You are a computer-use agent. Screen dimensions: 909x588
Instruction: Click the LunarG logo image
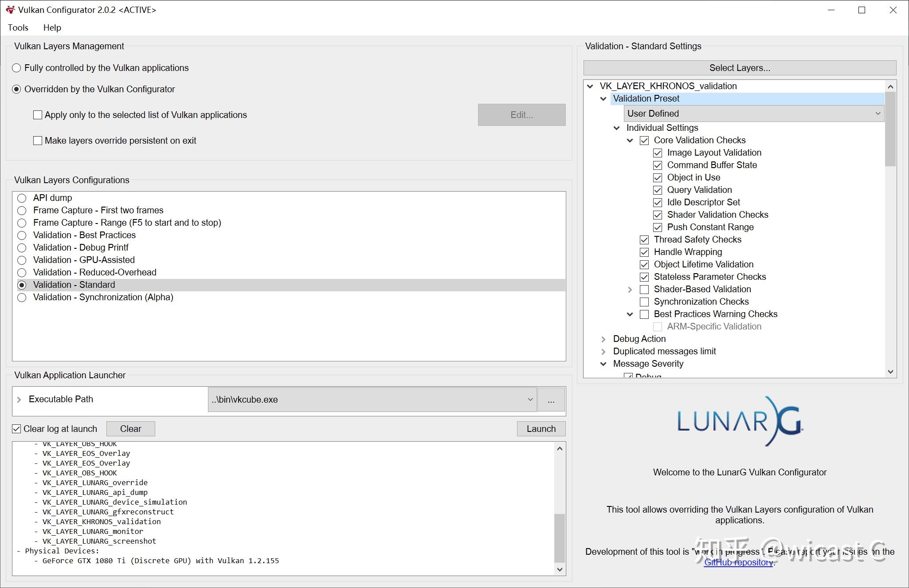(x=740, y=421)
